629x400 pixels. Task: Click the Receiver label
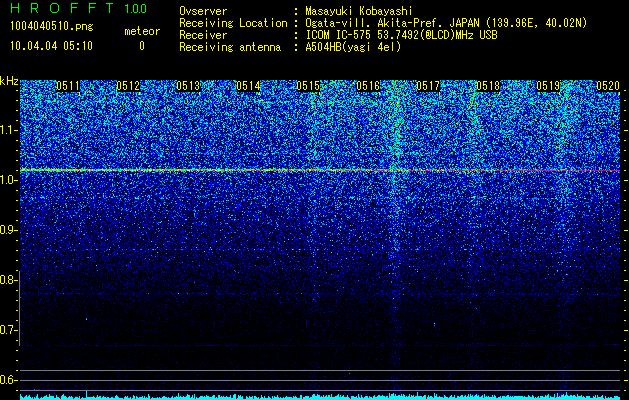(x=203, y=35)
